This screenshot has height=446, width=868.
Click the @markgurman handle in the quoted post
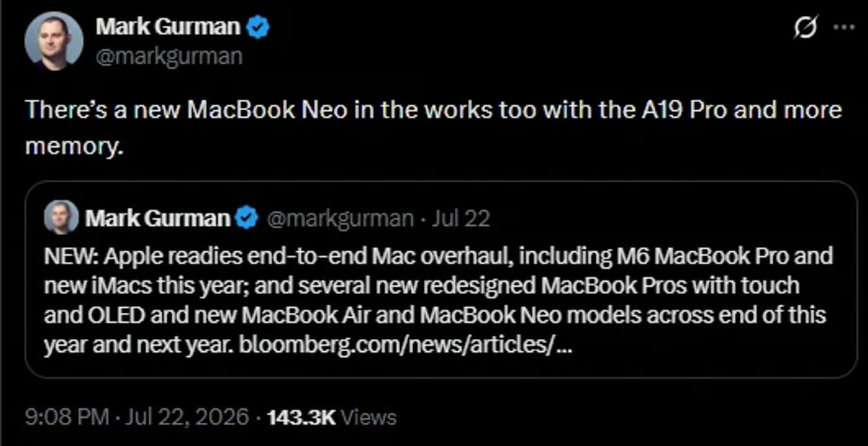tap(340, 218)
